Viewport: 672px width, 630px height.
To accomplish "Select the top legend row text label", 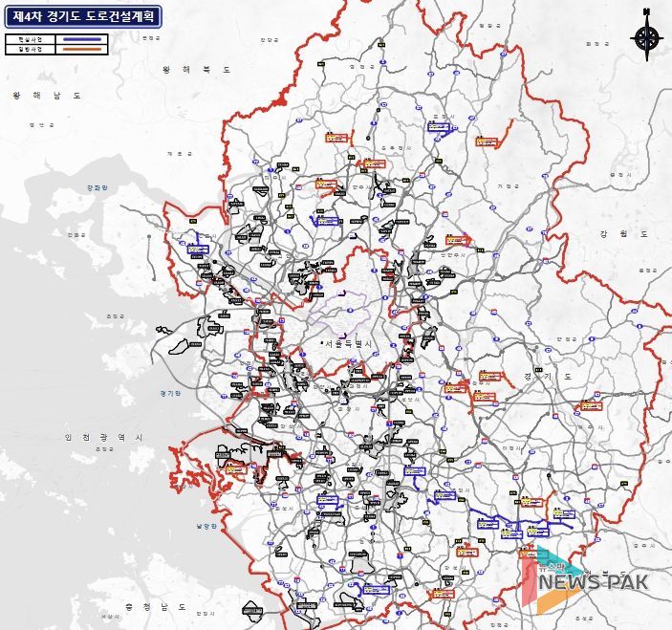I will (x=31, y=39).
